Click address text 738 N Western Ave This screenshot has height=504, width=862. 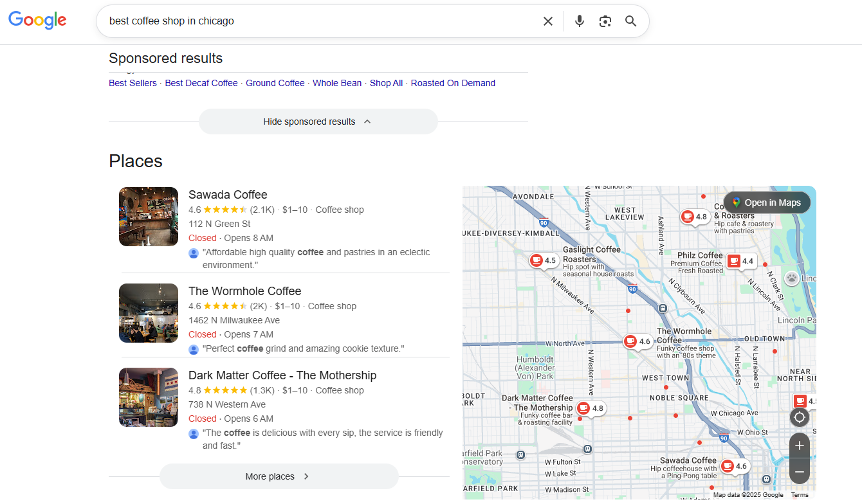point(227,404)
